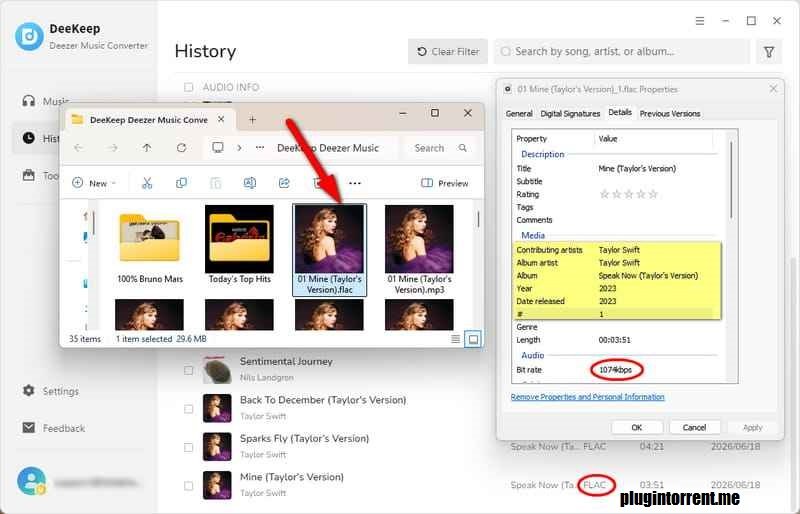Viewport: 800px width, 514px height.
Task: Select the 01 Mine (Taylor's Version).mp3 file
Action: pos(419,250)
